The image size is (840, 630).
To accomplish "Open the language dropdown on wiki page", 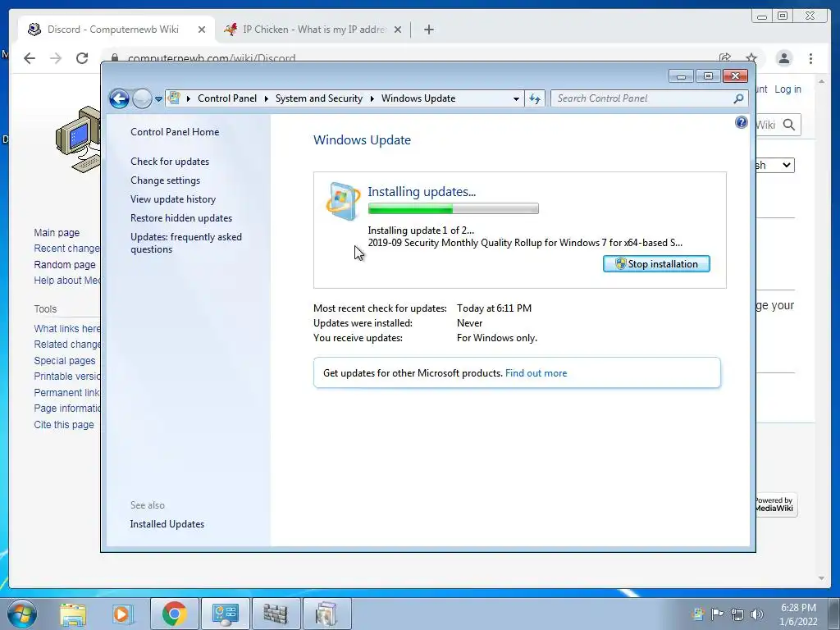I will pos(774,165).
